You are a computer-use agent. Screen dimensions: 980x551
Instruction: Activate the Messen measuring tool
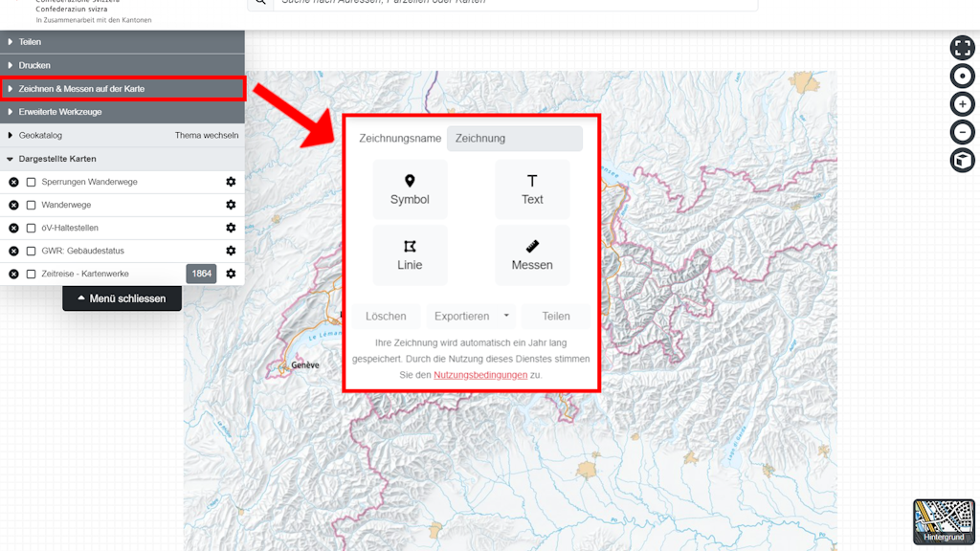coord(532,254)
